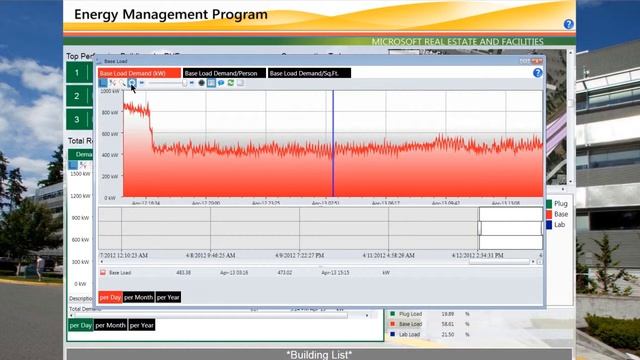The height and width of the screenshot is (360, 640).
Task: Click the purple cursor line on chart
Action: tap(333, 144)
